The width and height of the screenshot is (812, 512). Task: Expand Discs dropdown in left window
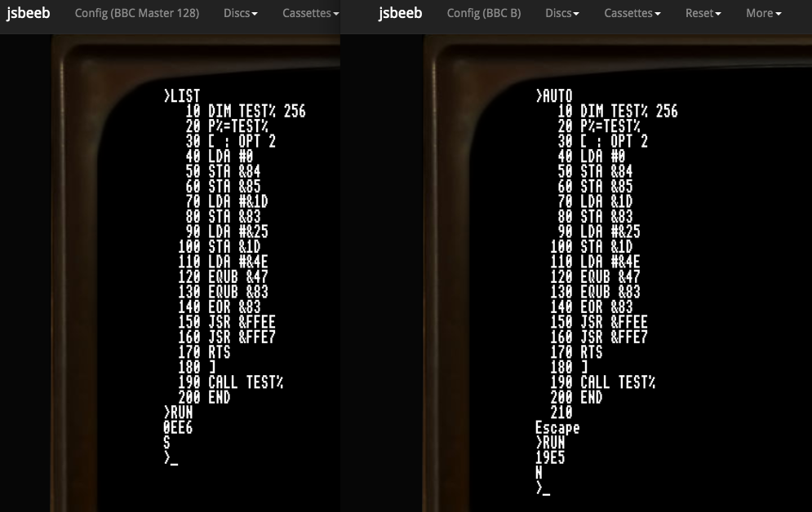(241, 14)
